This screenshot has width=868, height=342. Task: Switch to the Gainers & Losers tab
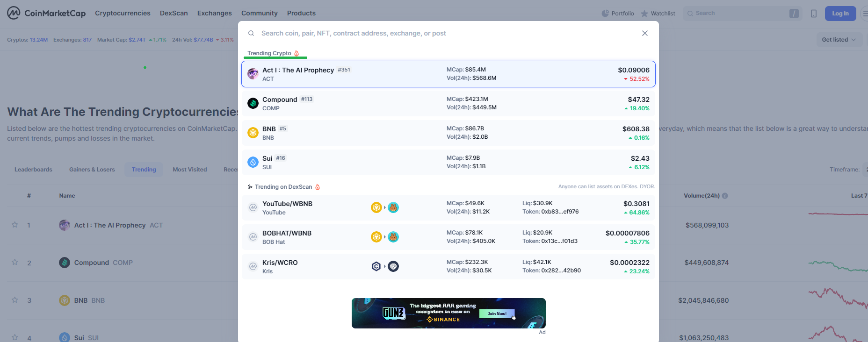[92, 170]
